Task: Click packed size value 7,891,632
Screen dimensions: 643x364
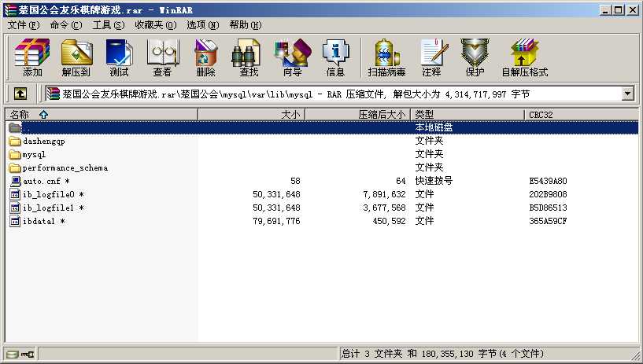Action: point(384,194)
